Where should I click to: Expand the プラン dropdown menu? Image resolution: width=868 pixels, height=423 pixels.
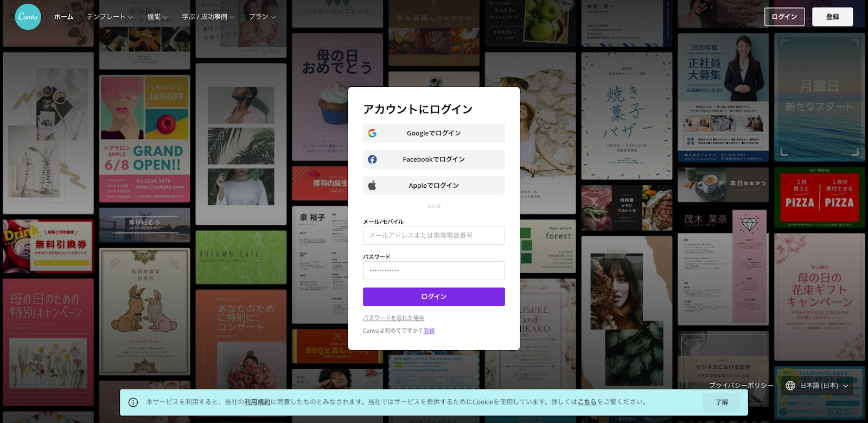[x=263, y=17]
